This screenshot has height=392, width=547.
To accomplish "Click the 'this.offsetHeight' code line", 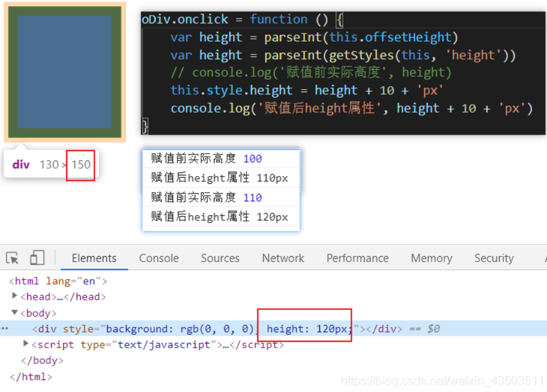I will pyautogui.click(x=314, y=37).
